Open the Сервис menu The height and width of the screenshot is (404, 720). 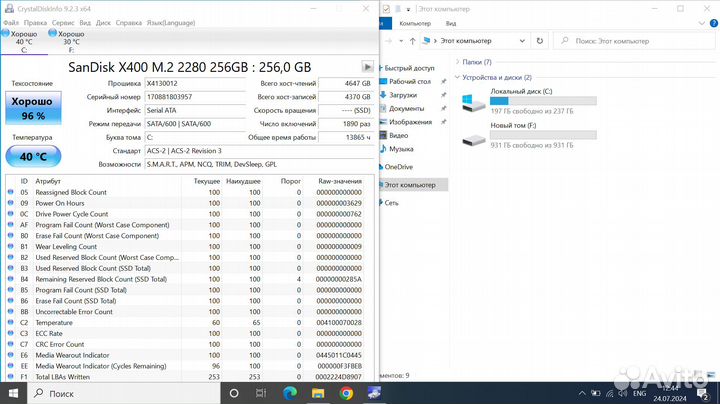point(63,22)
